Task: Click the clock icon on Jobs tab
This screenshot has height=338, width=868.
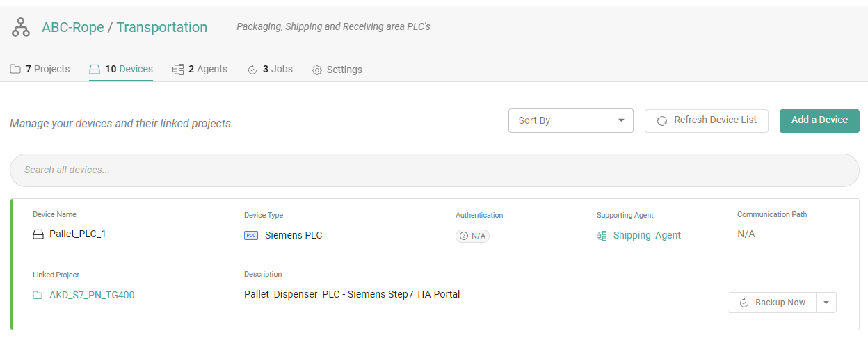Action: tap(252, 70)
